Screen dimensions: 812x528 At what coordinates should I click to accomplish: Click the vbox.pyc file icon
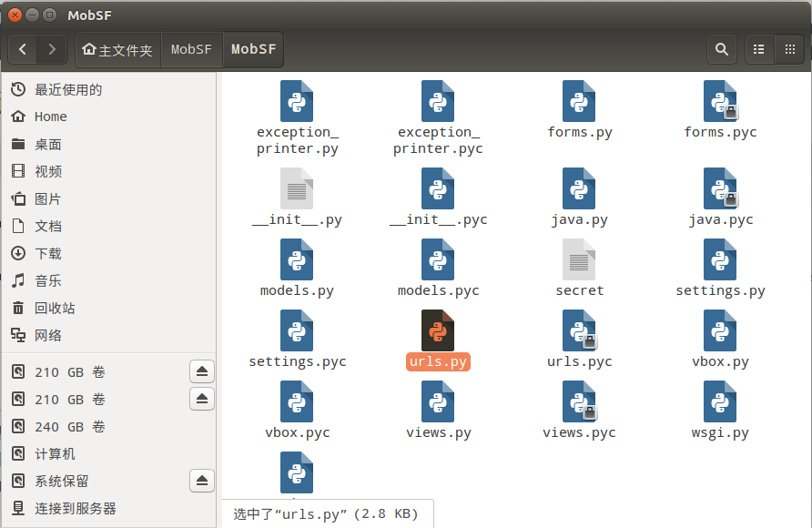click(x=297, y=401)
